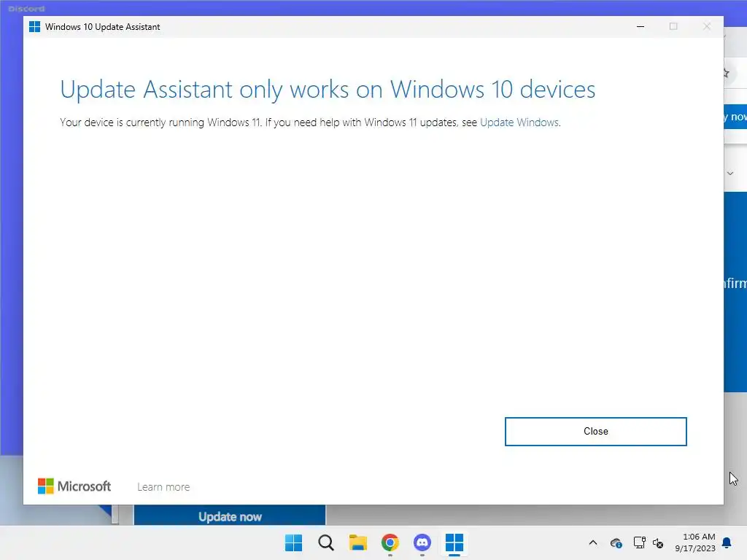Open File Explorer from taskbar
The height and width of the screenshot is (560, 747).
pos(357,542)
